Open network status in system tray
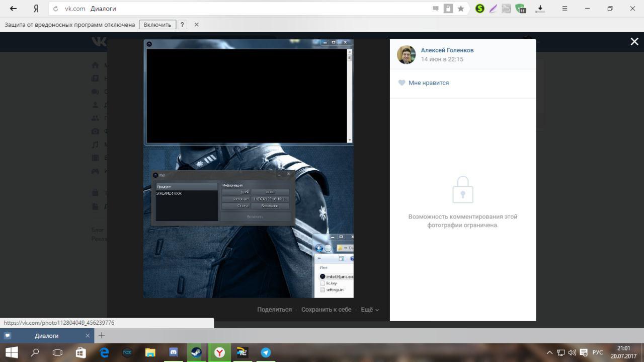 [x=561, y=352]
